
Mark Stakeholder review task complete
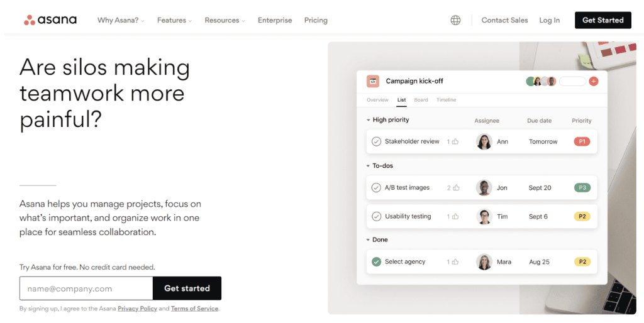tap(376, 142)
